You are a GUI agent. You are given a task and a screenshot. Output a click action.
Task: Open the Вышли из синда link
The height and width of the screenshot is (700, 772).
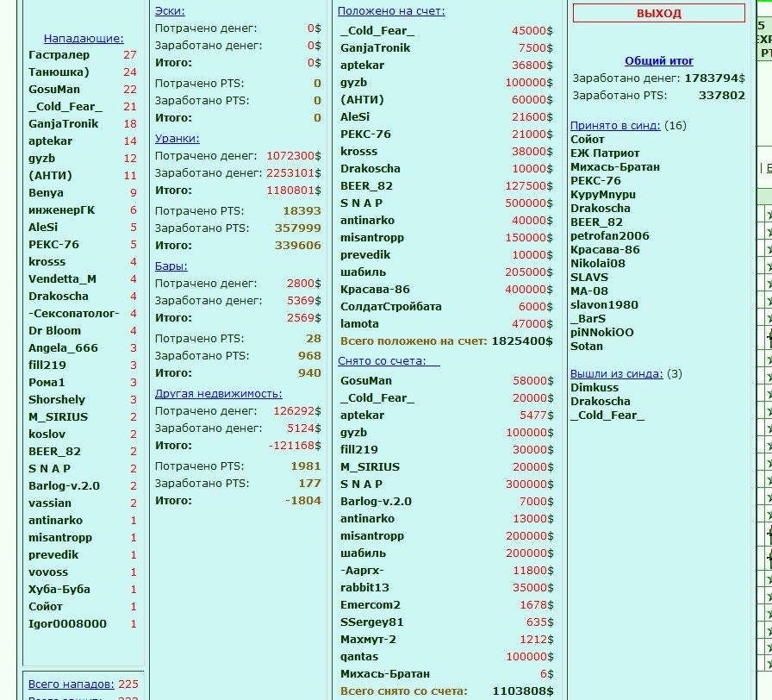click(617, 374)
